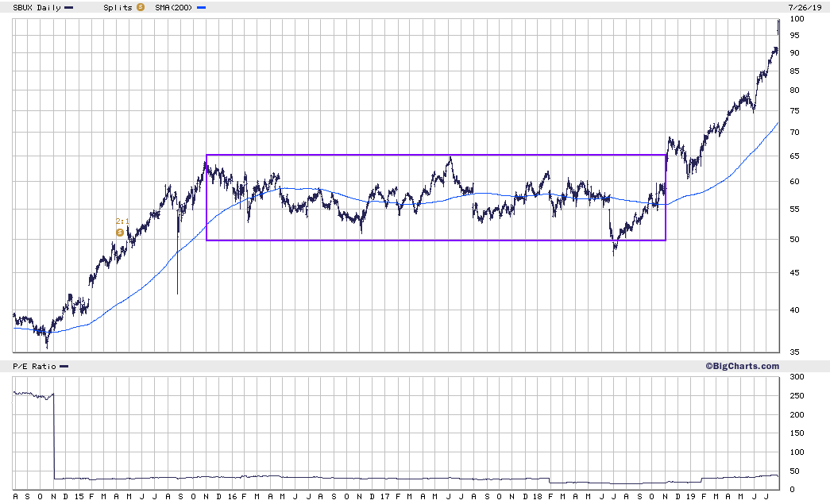This screenshot has height=504, width=830.
Task: Click the dark line swatch beside SBUX Daily
Action: pos(69,8)
